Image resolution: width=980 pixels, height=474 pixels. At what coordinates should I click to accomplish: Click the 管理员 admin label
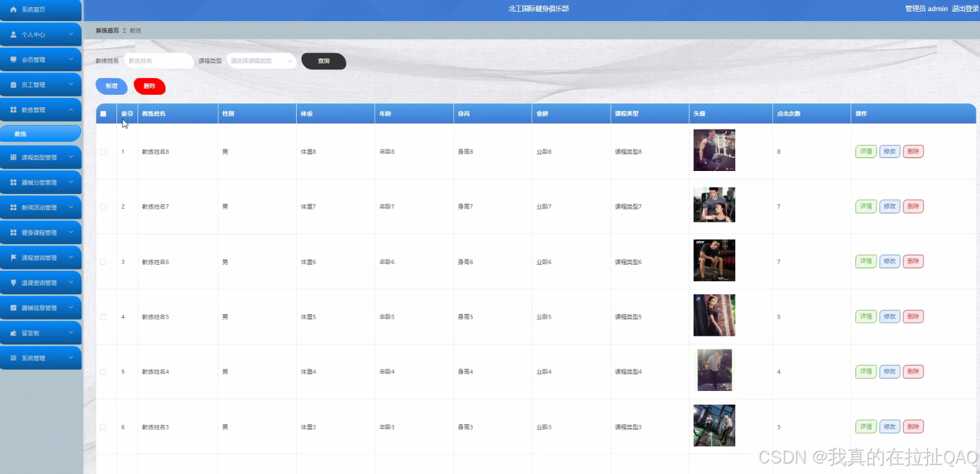tap(926, 9)
